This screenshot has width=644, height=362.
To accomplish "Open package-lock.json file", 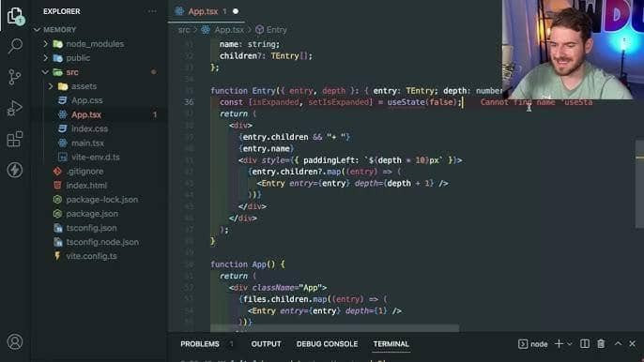I will 101,200.
